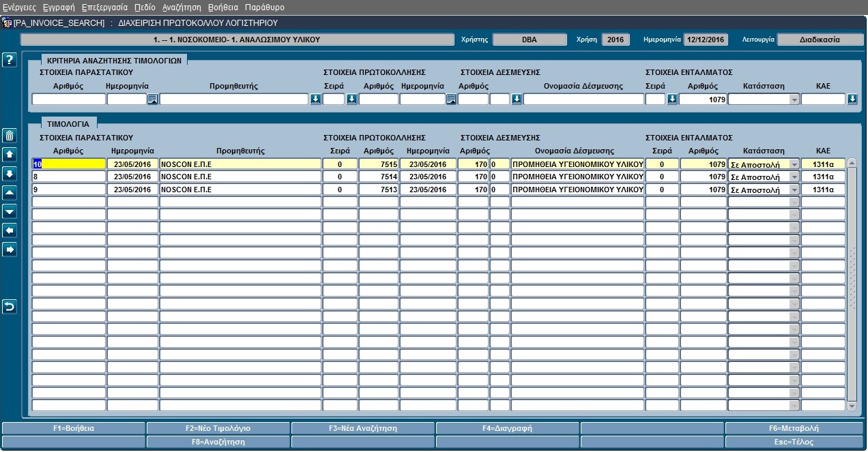Click the right arrow sidebar icon
868x452 pixels.
(x=10, y=250)
